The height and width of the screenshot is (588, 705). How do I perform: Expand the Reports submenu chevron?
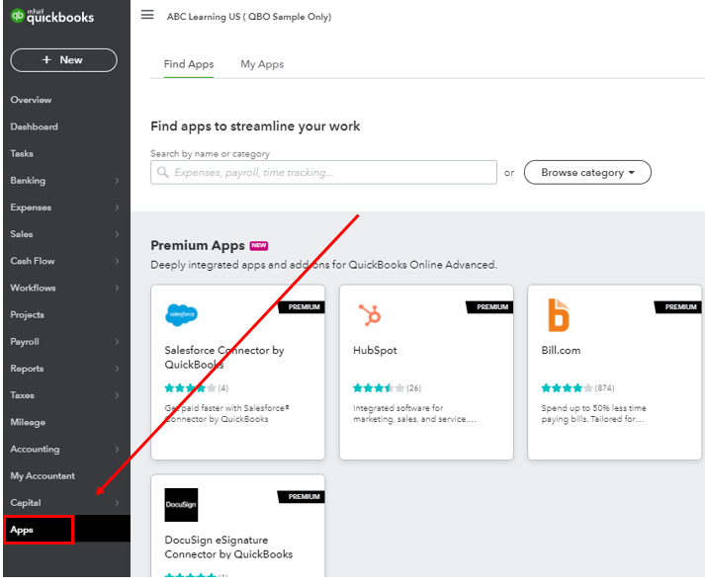tap(117, 369)
